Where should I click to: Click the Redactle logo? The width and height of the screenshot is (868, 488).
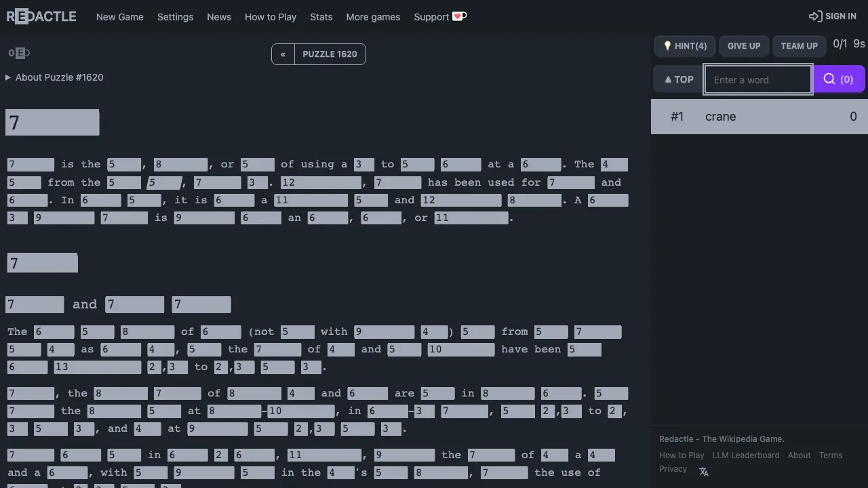pyautogui.click(x=41, y=16)
